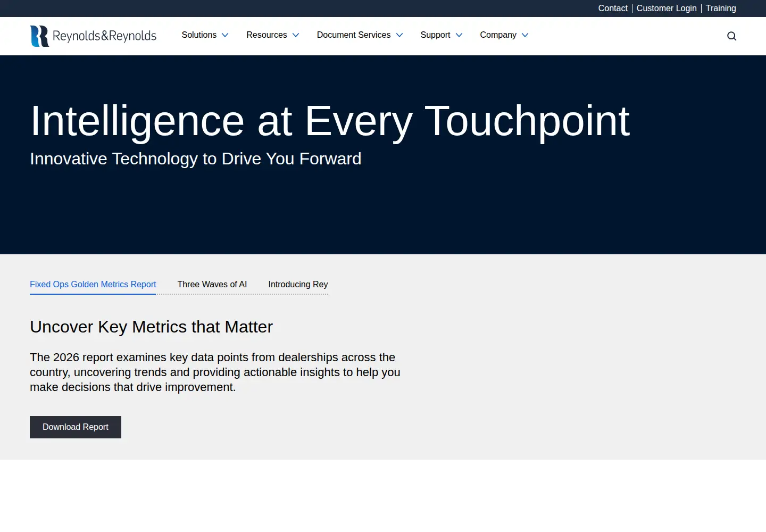
Task: Select the Fixed Ops Golden Metrics Report tab
Action: tap(93, 285)
